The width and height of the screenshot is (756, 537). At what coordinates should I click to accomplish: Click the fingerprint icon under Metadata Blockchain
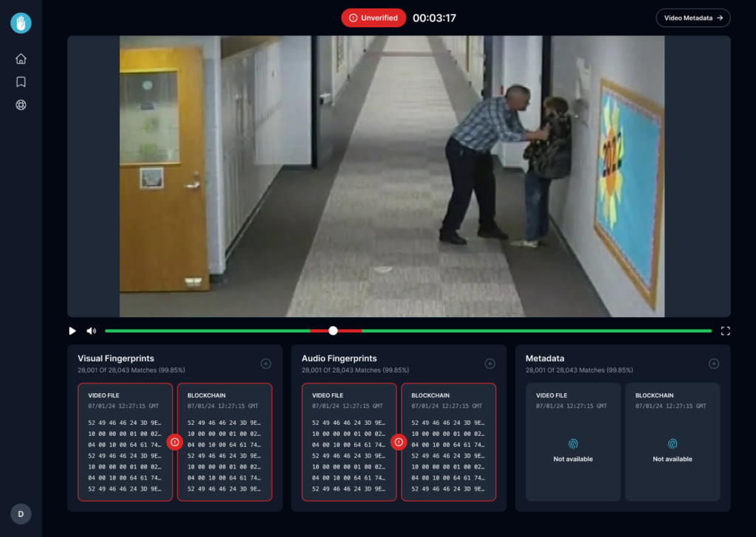coord(673,445)
